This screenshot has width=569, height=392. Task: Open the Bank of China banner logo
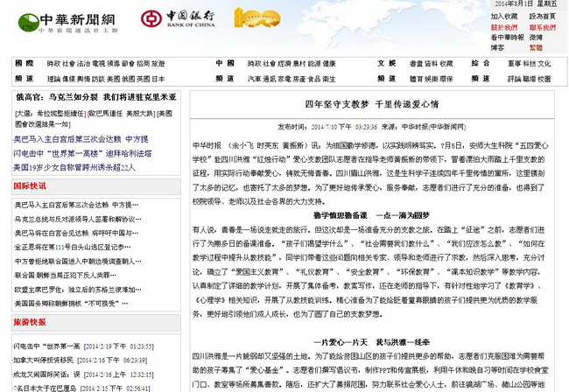(179, 19)
